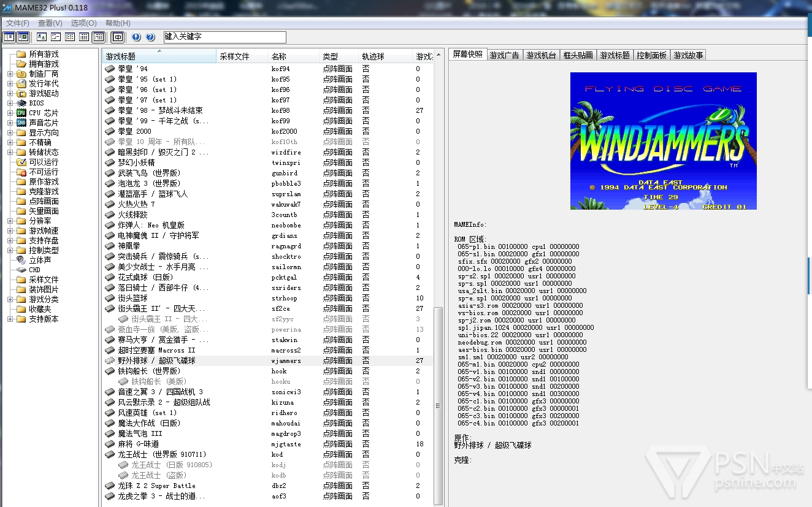Switch to the 游戏故事 tab

pyautogui.click(x=688, y=55)
